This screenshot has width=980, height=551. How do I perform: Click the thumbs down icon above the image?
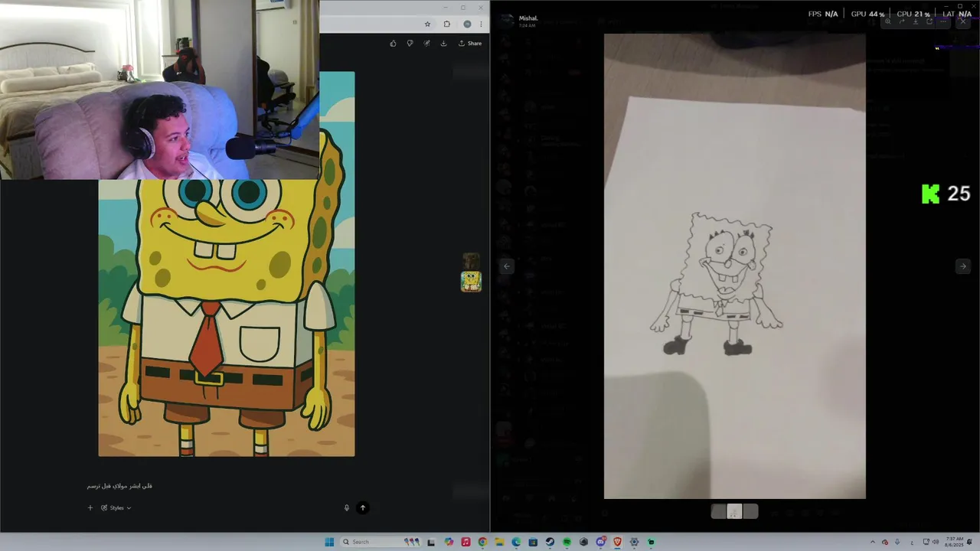click(410, 44)
